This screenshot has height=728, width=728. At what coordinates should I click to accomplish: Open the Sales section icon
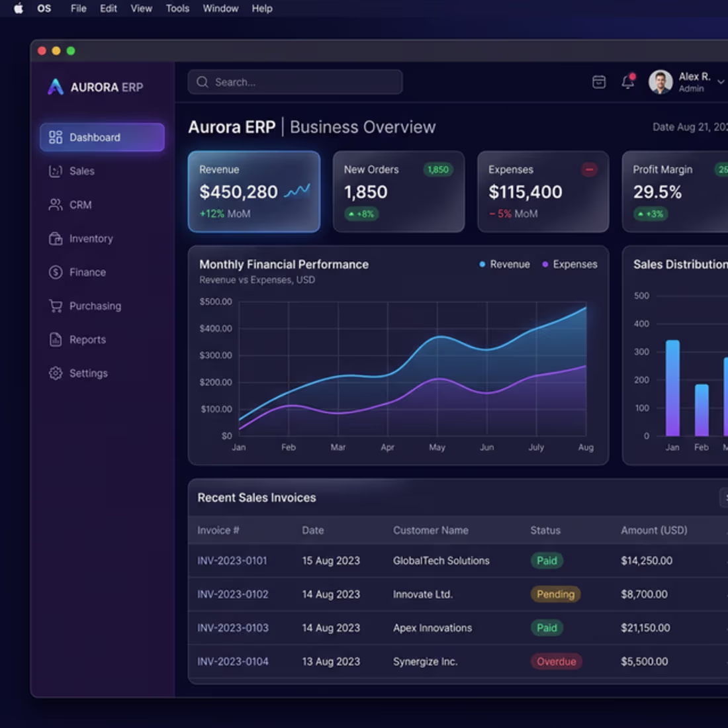tap(55, 171)
